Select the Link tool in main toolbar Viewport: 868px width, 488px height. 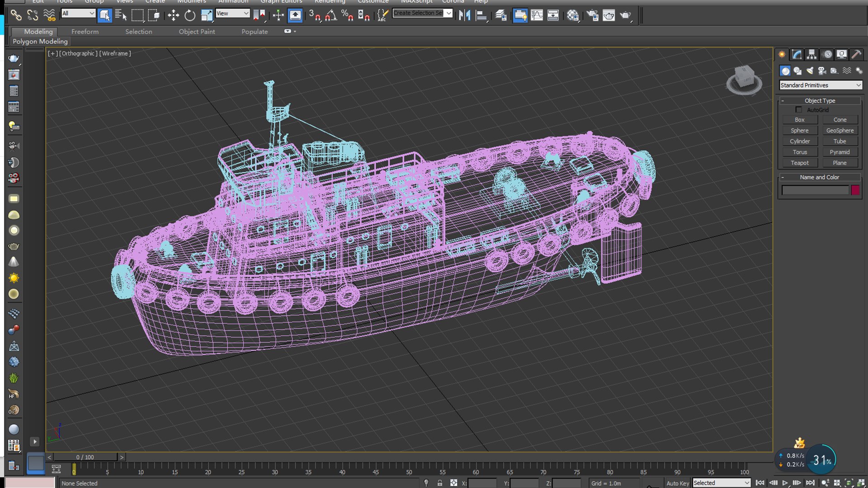click(x=16, y=15)
